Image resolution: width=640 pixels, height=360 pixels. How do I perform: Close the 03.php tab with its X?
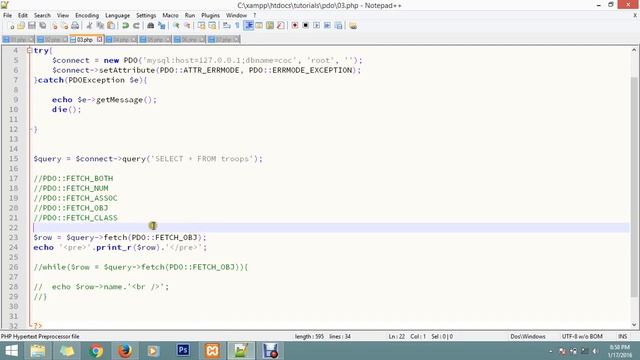pyautogui.click(x=100, y=40)
